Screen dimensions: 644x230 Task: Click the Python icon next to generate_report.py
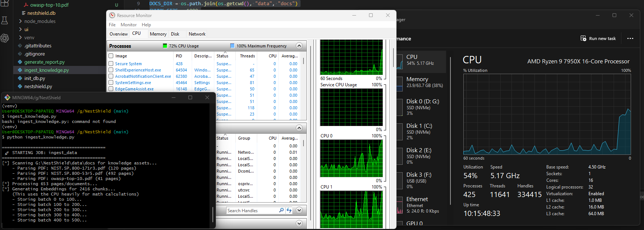[x=20, y=62]
